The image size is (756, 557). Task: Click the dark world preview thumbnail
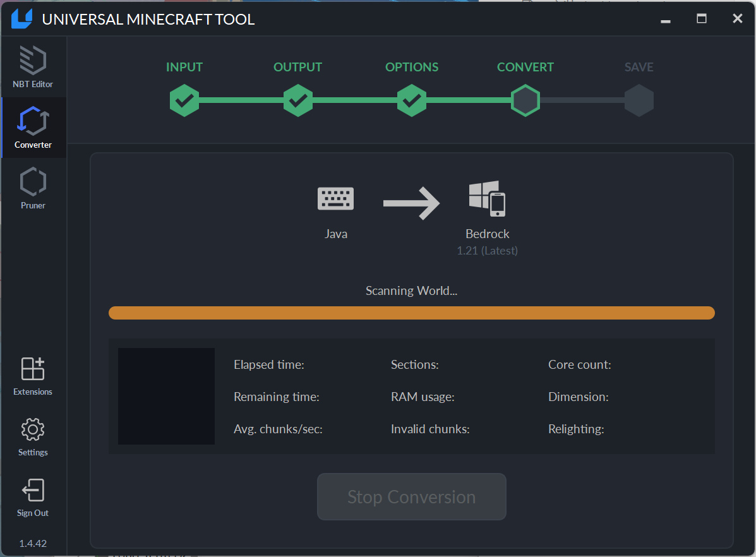166,397
